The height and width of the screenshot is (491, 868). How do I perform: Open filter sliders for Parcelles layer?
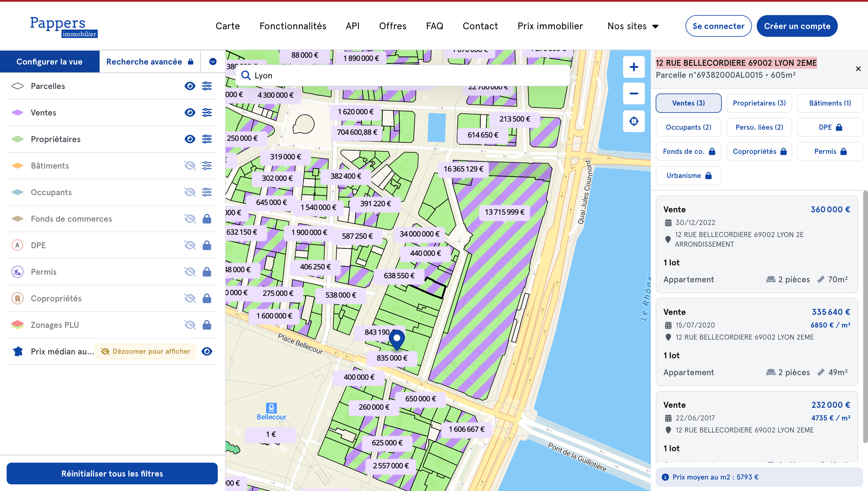coord(207,86)
